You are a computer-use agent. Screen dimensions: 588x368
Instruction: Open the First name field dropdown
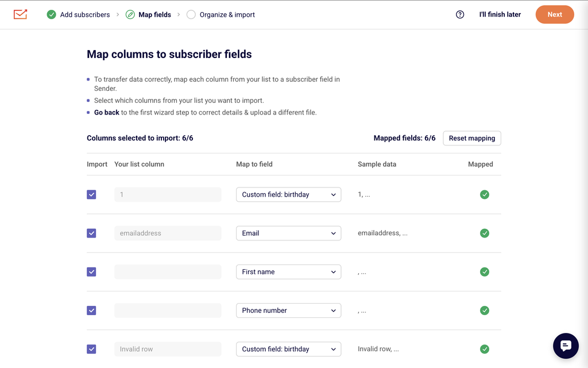point(288,272)
